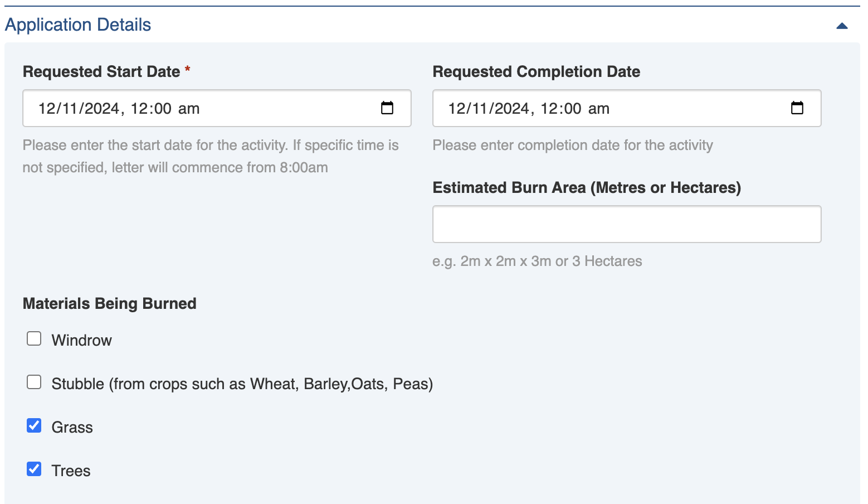Open the Requested Start Date calendar picker

coord(387,108)
